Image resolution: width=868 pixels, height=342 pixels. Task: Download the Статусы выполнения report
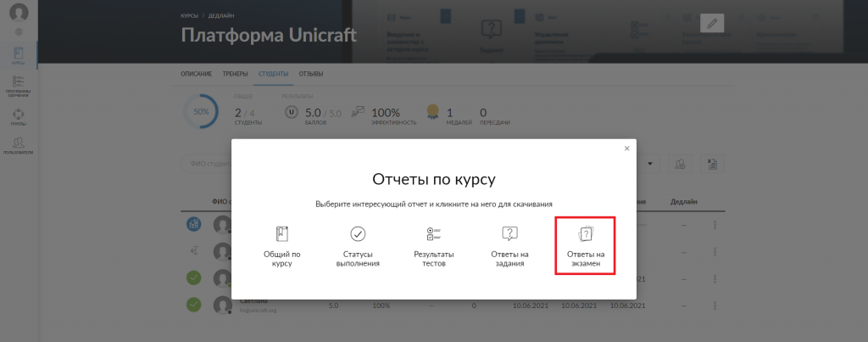[x=358, y=247]
